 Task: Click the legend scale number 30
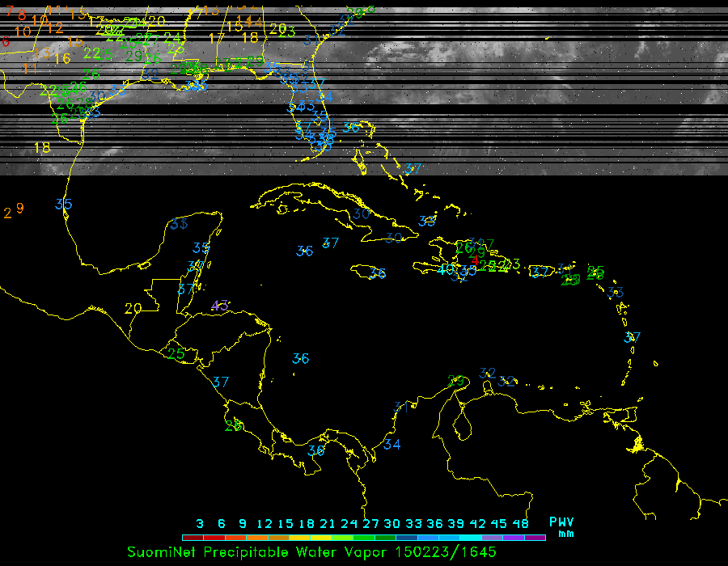(x=392, y=523)
